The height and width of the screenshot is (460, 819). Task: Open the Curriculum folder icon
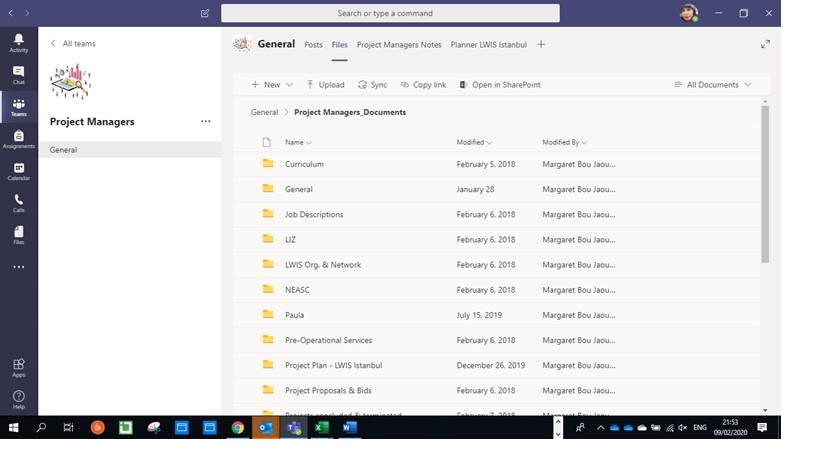[268, 163]
